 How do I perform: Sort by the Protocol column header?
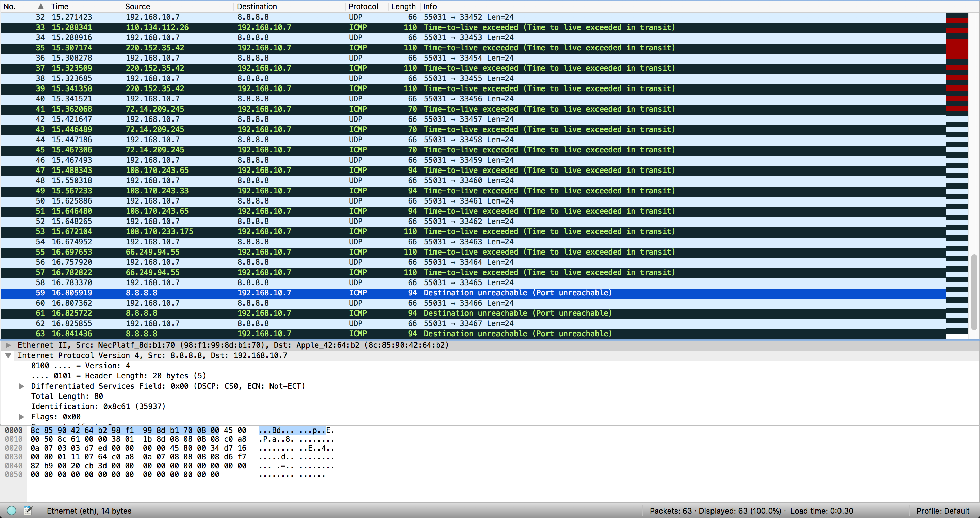[x=367, y=6]
